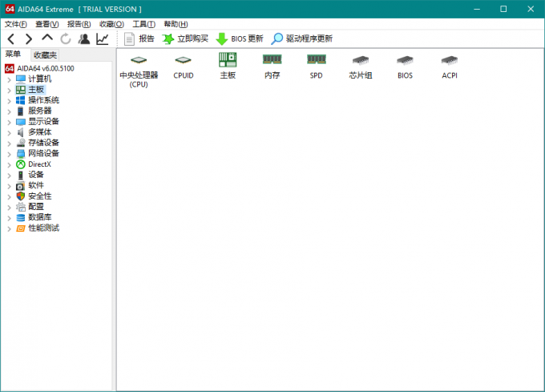The width and height of the screenshot is (545, 392).
Task: Open the 内存 icon in main pane
Action: pyautogui.click(x=272, y=67)
